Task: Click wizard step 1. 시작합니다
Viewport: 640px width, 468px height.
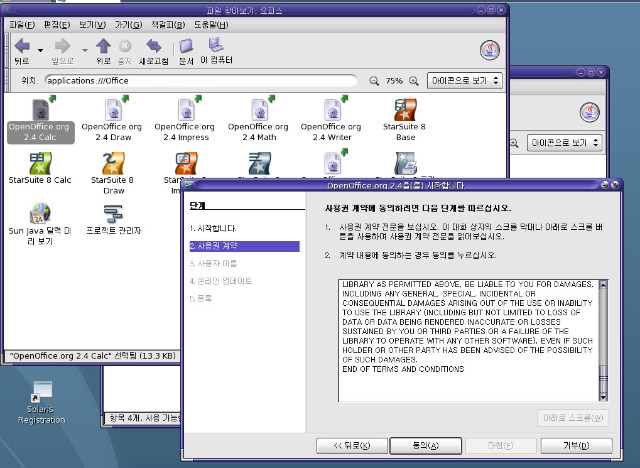Action: 213,228
